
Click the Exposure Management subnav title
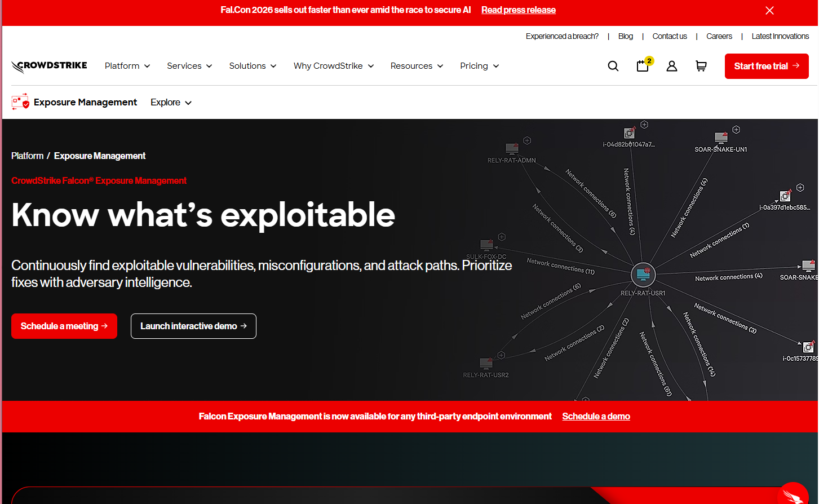tap(85, 102)
